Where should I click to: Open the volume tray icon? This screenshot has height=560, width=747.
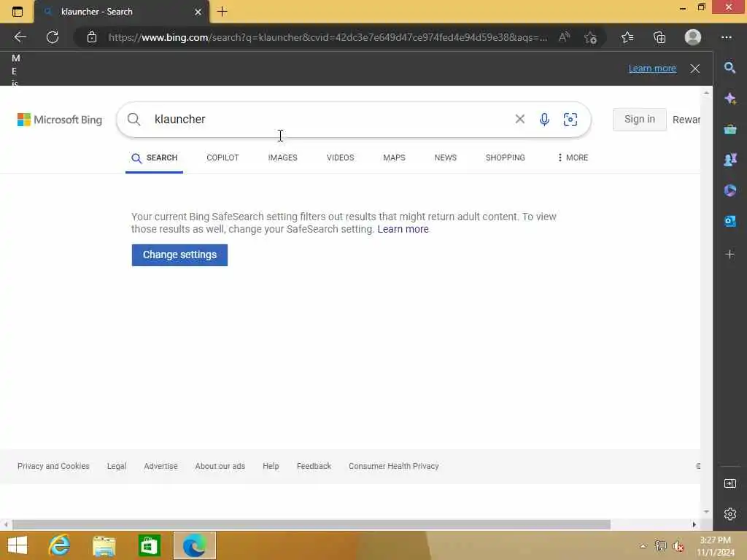(x=678, y=546)
